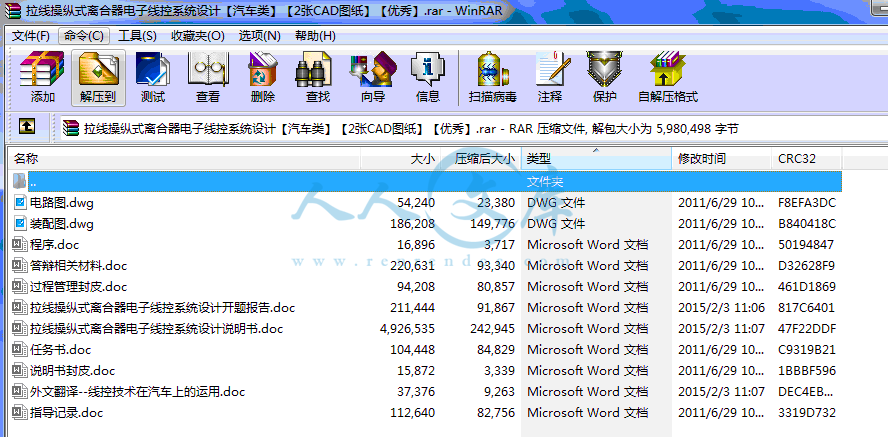The width and height of the screenshot is (888, 437).
Task: Sort by the 压缩后大小 column header
Action: click(x=481, y=159)
